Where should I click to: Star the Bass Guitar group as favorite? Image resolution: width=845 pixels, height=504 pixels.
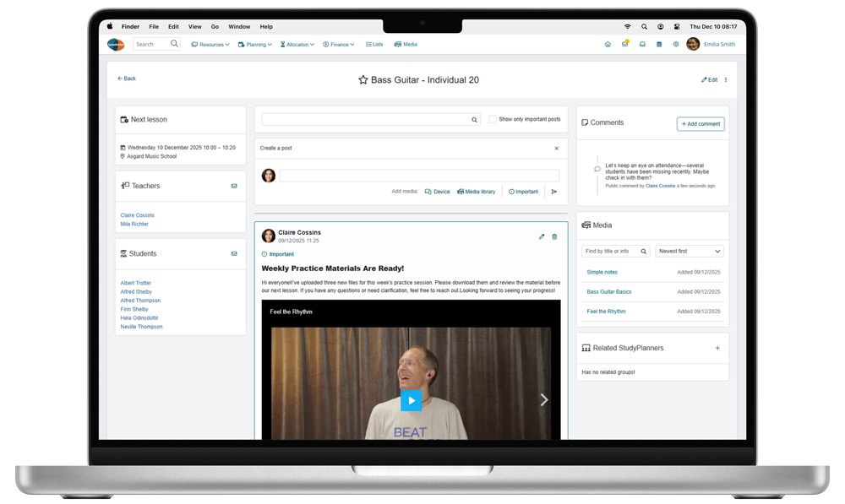pos(363,79)
